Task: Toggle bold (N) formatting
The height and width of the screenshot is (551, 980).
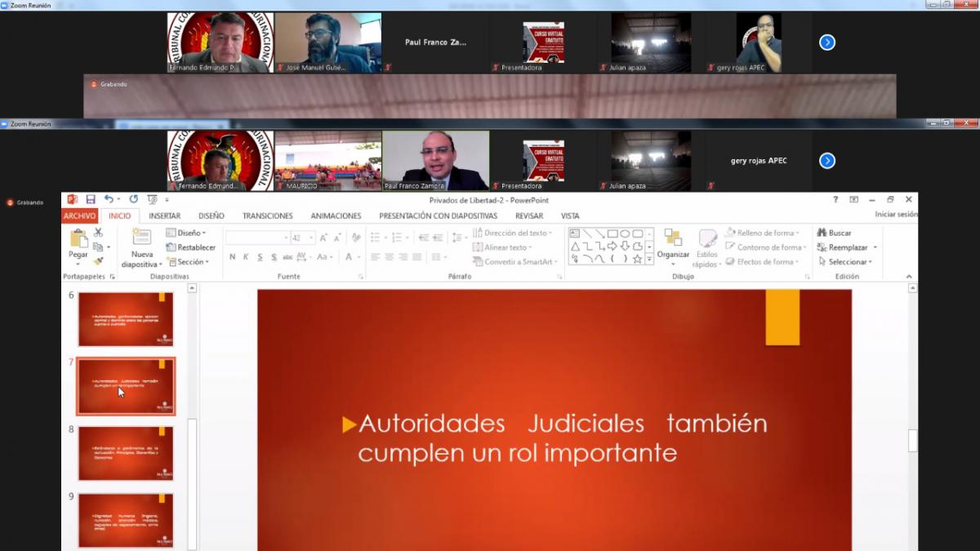Action: point(233,257)
